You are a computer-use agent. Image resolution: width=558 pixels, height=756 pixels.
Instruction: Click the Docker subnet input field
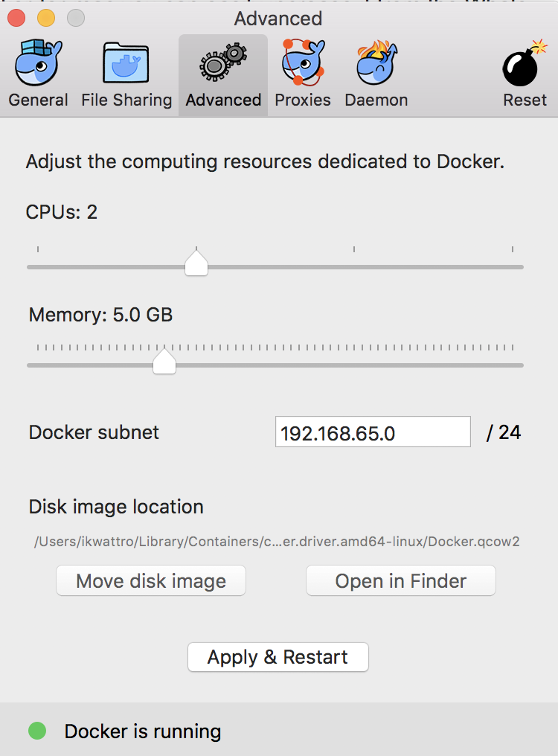click(372, 432)
